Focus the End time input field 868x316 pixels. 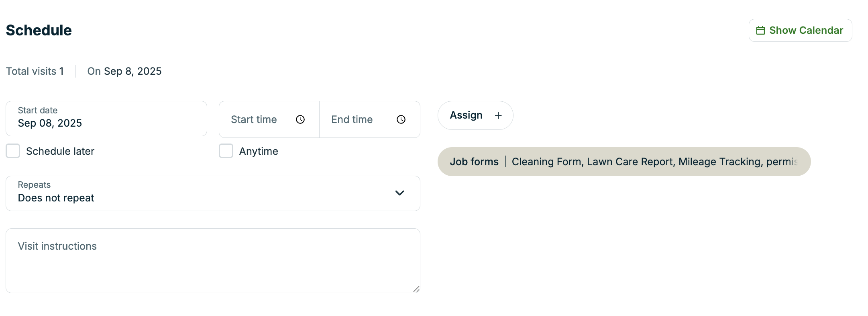(357, 119)
